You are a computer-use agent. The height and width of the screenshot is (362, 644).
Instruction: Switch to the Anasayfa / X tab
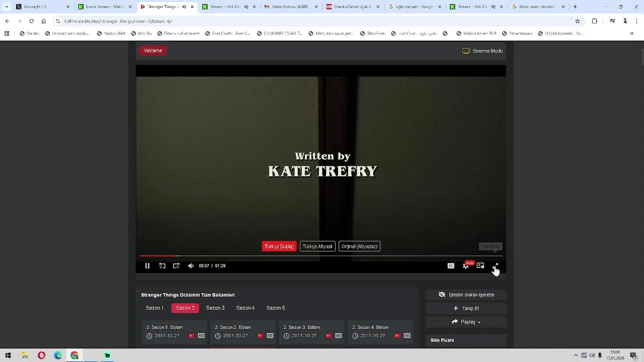43,7
